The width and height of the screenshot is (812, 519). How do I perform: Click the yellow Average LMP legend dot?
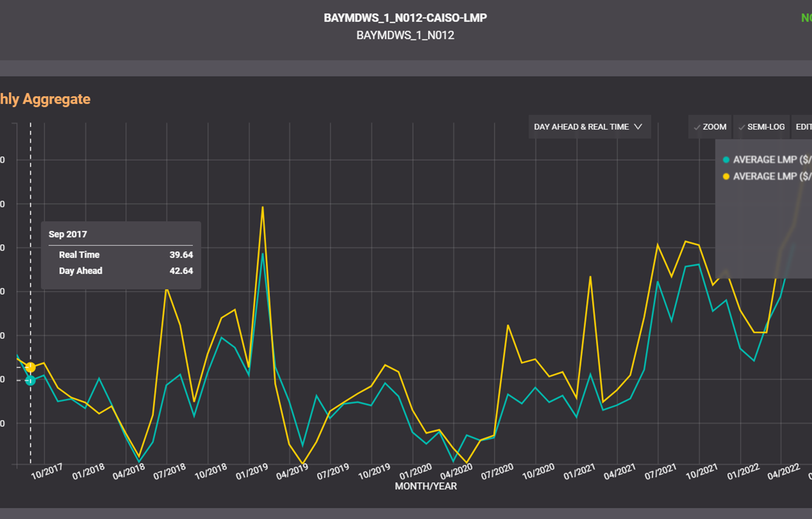pyautogui.click(x=726, y=177)
